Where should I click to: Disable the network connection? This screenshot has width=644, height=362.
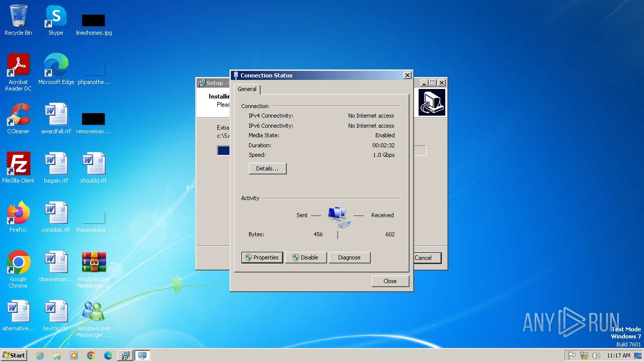click(x=305, y=257)
